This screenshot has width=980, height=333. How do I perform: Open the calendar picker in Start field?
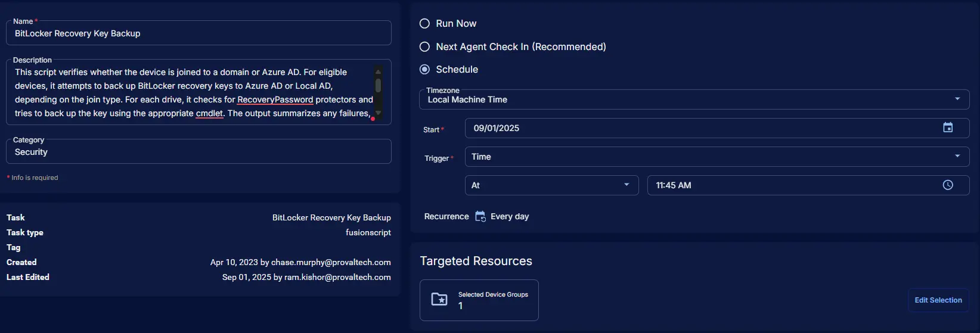pos(947,128)
